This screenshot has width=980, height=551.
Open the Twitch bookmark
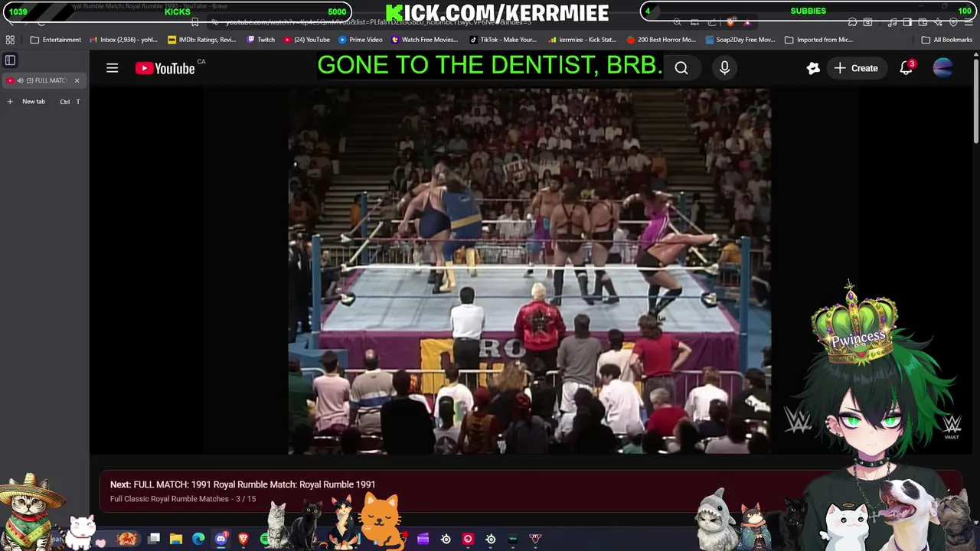(x=260, y=40)
